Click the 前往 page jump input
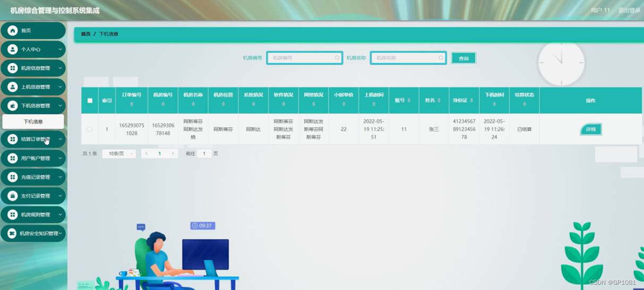Screen dimensions: 644x290 pyautogui.click(x=204, y=154)
